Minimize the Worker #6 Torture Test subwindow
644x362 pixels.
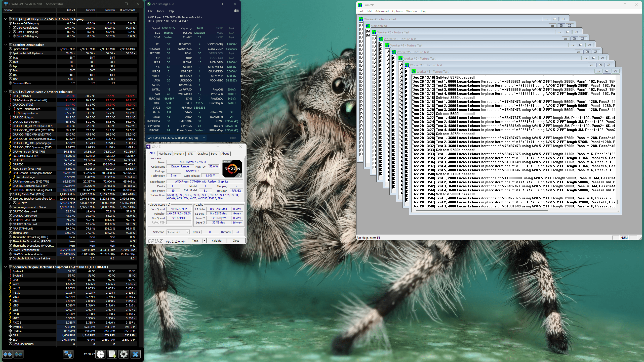585,58
